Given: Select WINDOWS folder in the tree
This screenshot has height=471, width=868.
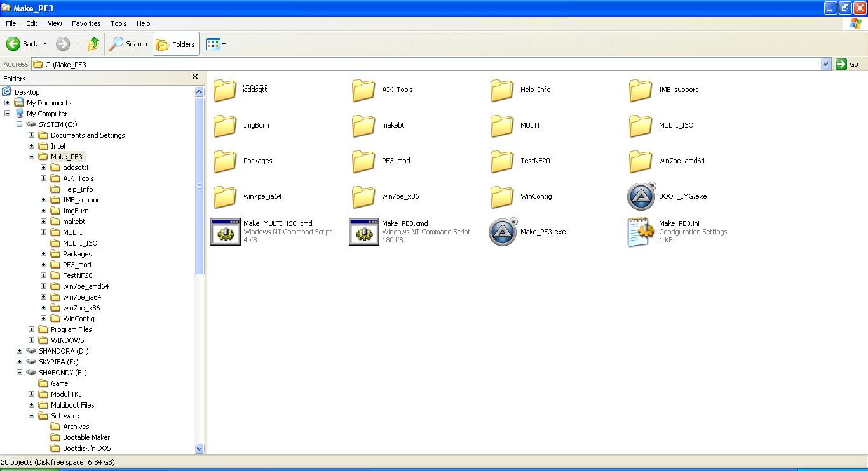Looking at the screenshot, I should (x=67, y=340).
